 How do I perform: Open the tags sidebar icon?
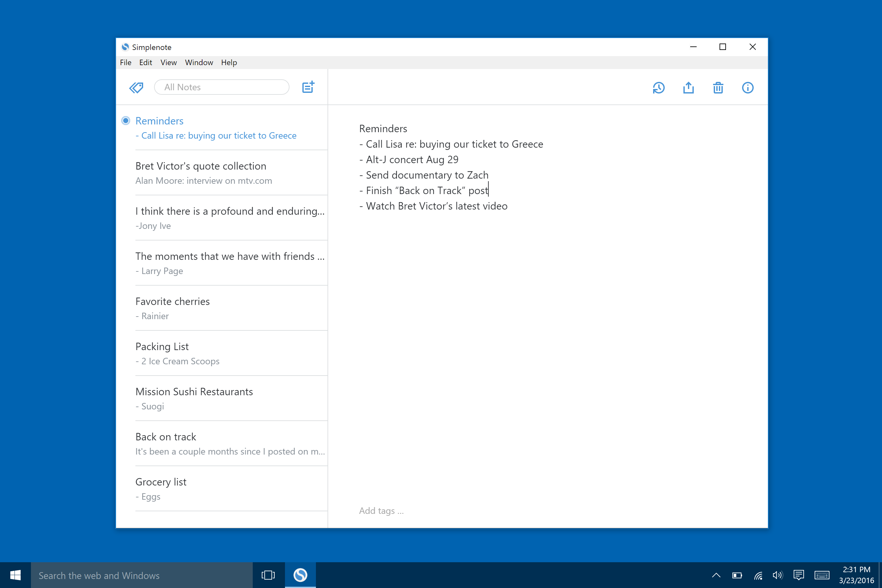click(136, 87)
